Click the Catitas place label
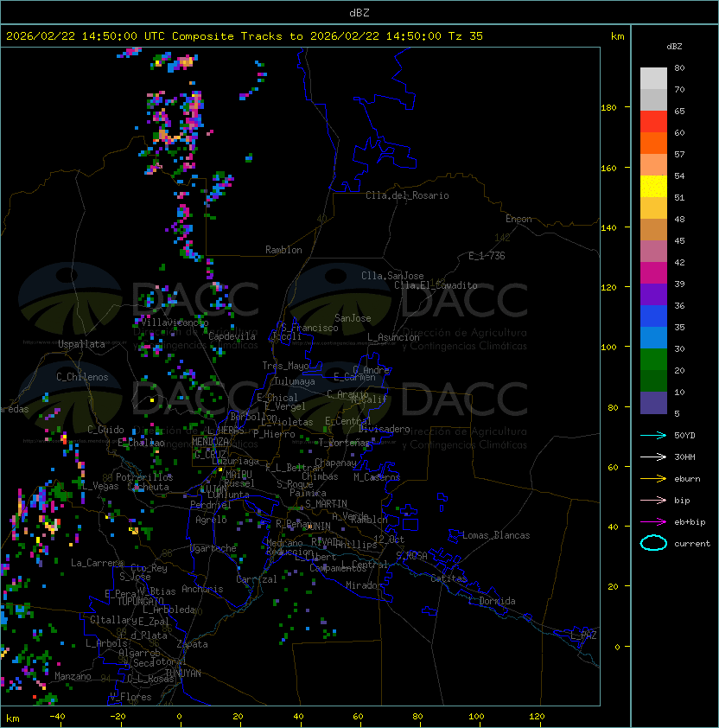719x728 pixels. pos(449,578)
